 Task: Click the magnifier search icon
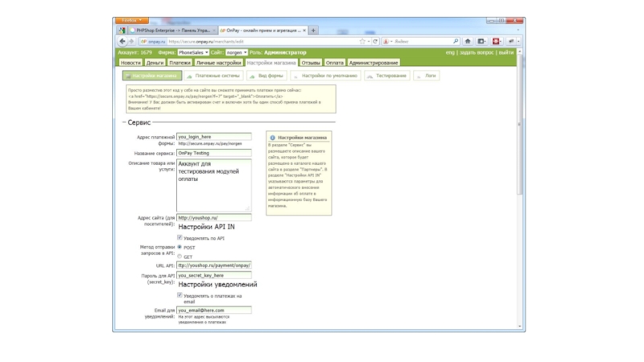(456, 42)
